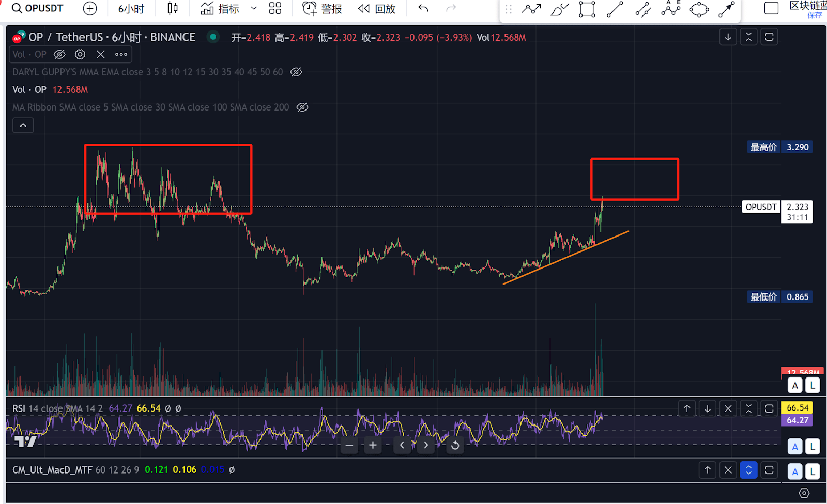Viewport: 827px width, 504px height.
Task: Zoom out the chart with minus
Action: (349, 445)
